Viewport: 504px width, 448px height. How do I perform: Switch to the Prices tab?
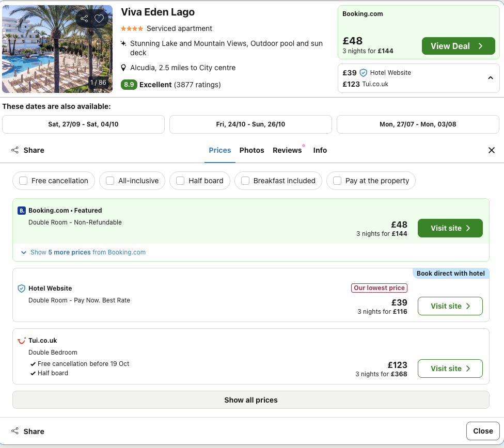[x=220, y=150]
